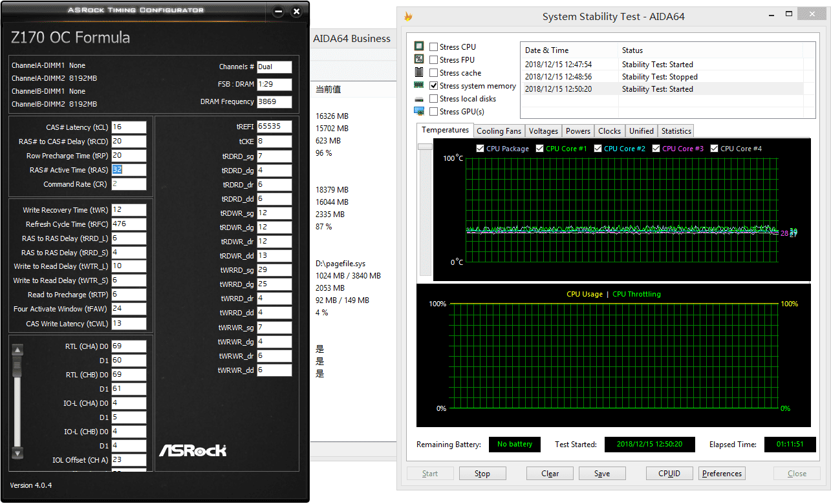Click the Stress local disks drive icon
The height and width of the screenshot is (504, 831).
(x=419, y=99)
